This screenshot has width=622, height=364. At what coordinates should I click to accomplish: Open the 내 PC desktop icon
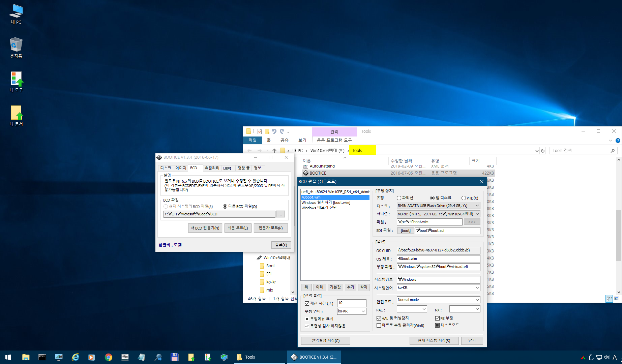click(x=16, y=14)
